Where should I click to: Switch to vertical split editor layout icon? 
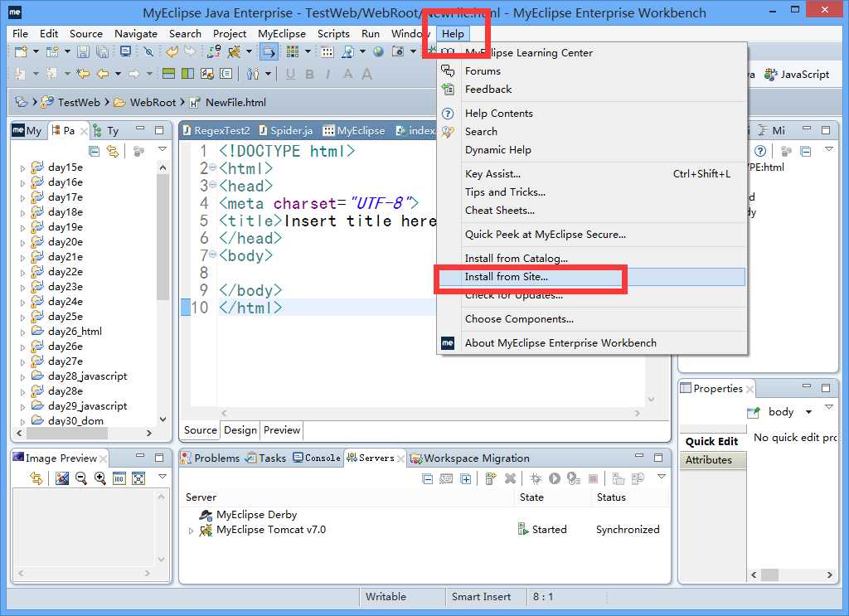point(188,74)
